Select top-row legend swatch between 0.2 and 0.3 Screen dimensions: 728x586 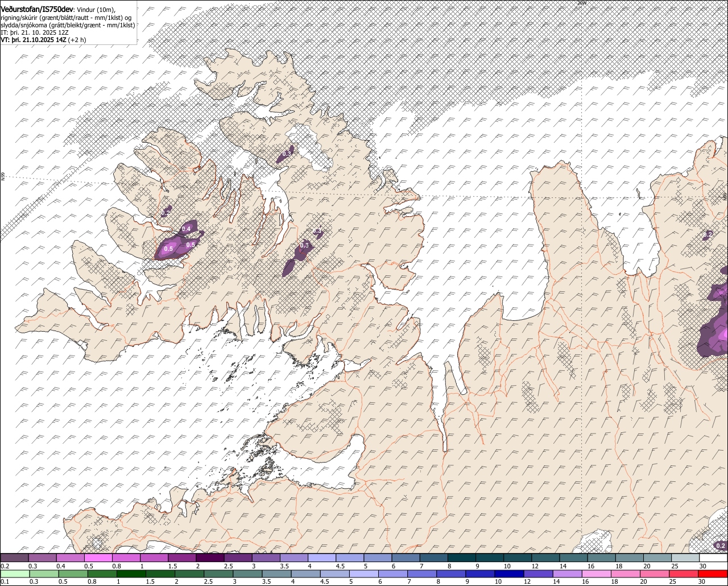(x=14, y=558)
